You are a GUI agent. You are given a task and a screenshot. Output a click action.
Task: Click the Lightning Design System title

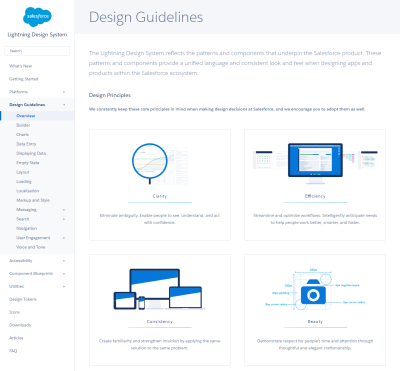coord(37,35)
